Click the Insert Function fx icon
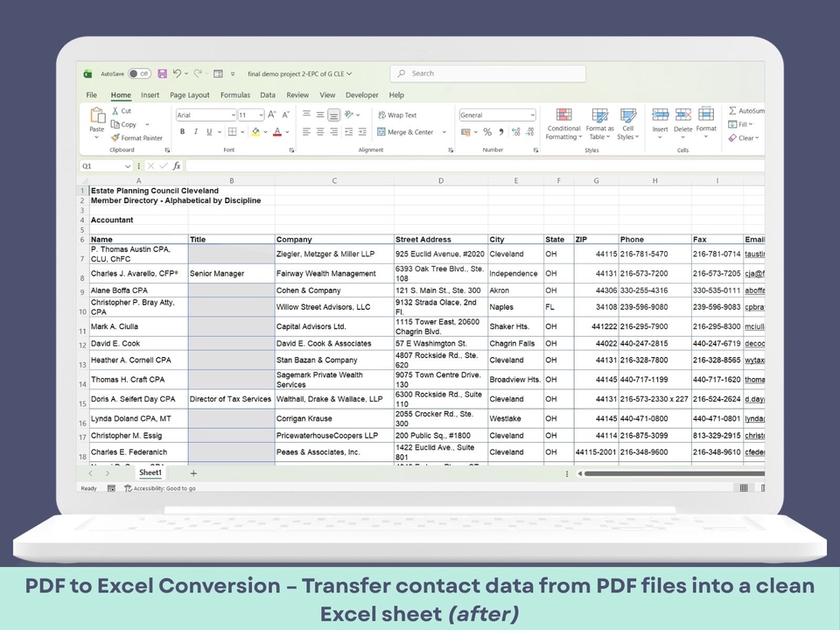Image resolution: width=840 pixels, height=630 pixels. pyautogui.click(x=177, y=165)
